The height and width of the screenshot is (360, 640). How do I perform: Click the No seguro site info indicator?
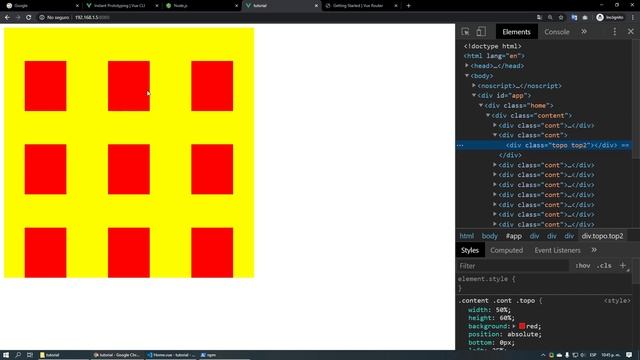coord(54,18)
